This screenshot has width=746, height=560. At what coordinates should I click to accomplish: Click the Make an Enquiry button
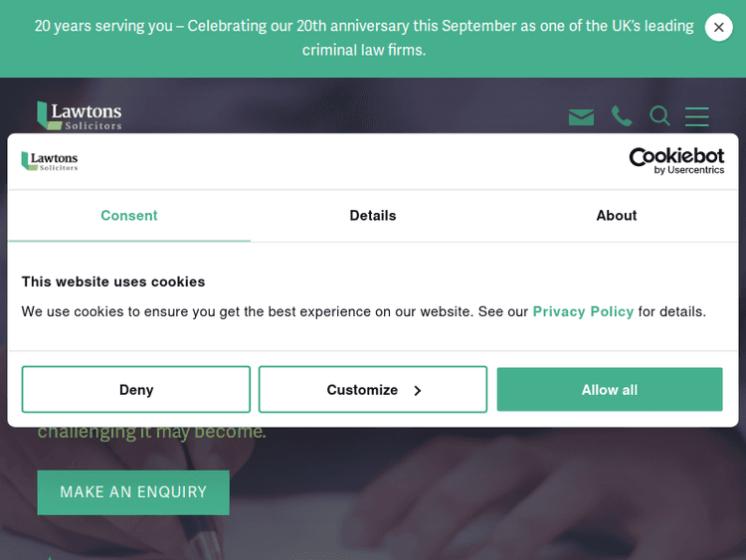point(133,492)
